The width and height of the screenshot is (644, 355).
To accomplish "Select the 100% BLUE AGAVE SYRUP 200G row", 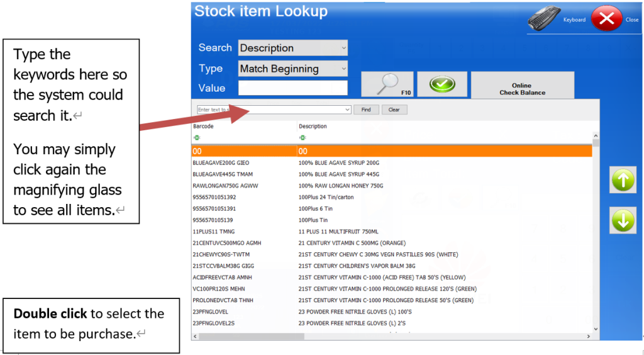I will [x=338, y=163].
